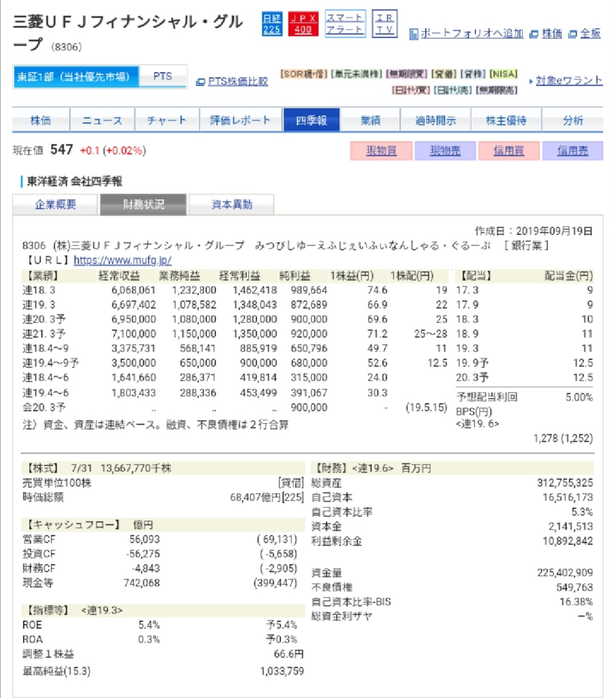Visit the https://www.mufg.jp/ URL
The width and height of the screenshot is (616, 698).
(123, 260)
